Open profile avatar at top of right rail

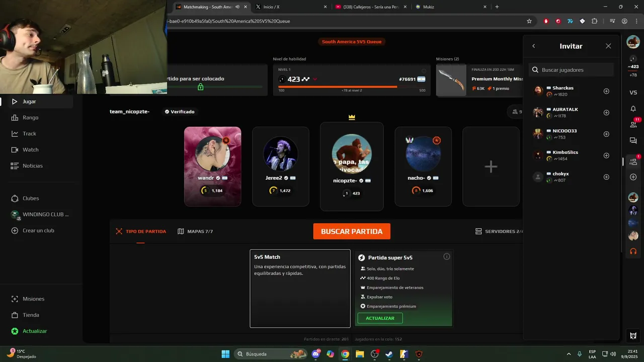click(x=633, y=42)
